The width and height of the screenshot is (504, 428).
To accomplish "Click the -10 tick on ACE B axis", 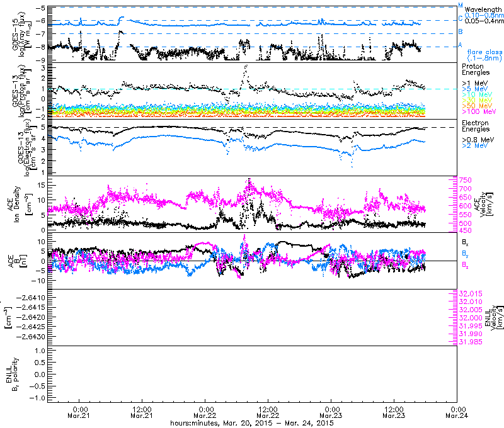I will [x=39, y=281].
